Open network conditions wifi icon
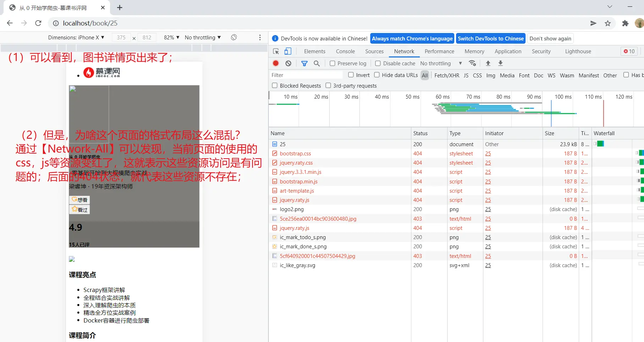Screen dimensions: 644x342 point(472,64)
